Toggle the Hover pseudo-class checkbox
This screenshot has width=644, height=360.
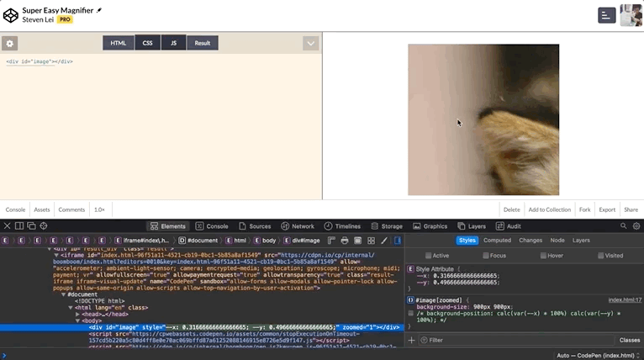[x=543, y=256]
